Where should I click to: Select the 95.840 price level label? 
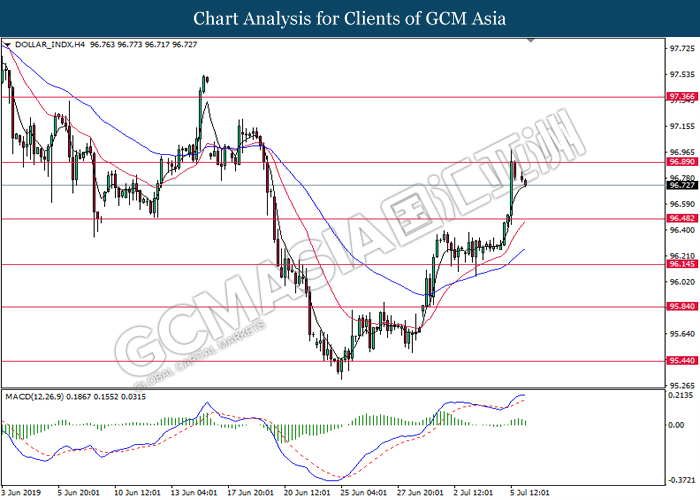pos(682,306)
